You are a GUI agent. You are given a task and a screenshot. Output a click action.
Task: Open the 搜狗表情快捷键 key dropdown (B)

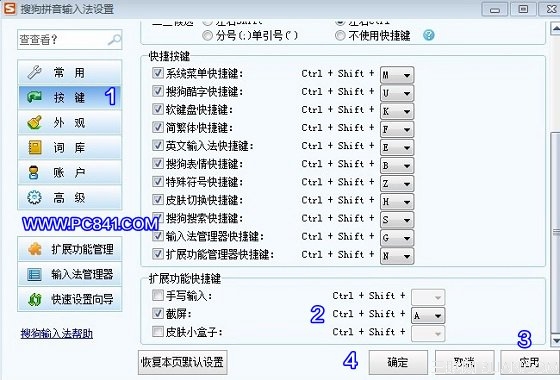(397, 165)
